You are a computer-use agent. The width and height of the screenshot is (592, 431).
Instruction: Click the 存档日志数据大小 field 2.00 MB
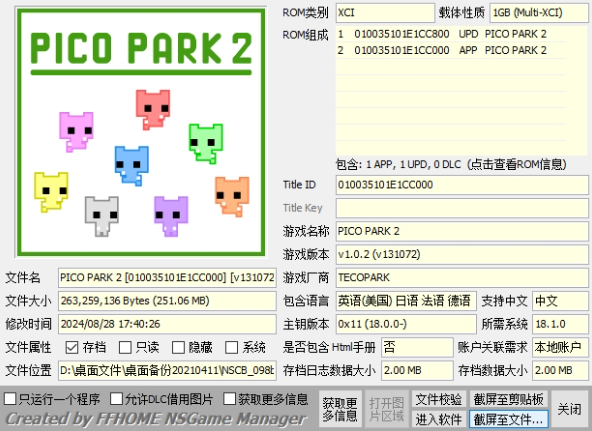point(417,371)
